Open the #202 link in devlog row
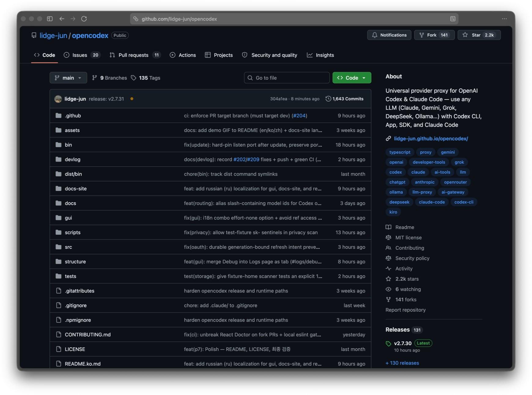This screenshot has height=395, width=532. (239, 159)
